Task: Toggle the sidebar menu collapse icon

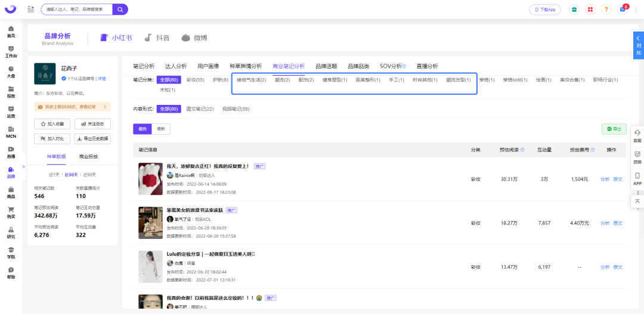Action: click(x=31, y=9)
